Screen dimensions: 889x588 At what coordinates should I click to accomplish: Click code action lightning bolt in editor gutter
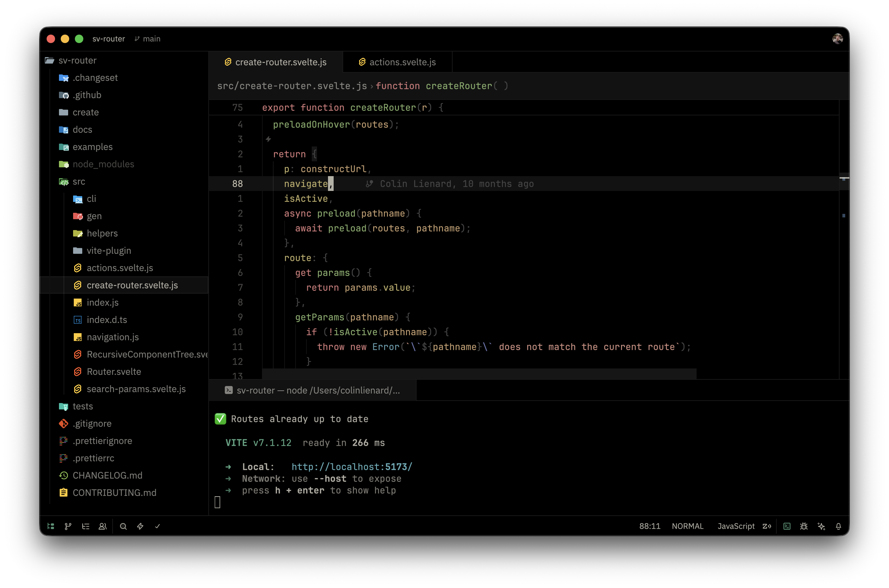tap(268, 139)
